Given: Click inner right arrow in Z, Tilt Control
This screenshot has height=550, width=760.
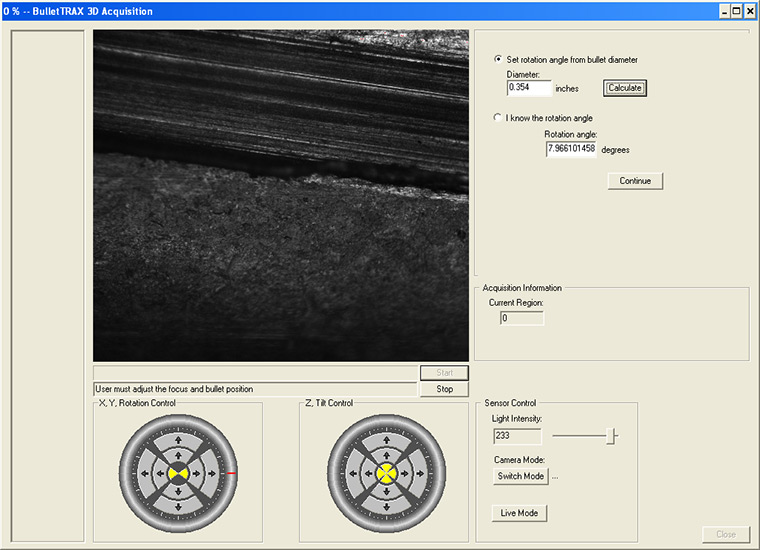Looking at the screenshot, I should click(404, 473).
